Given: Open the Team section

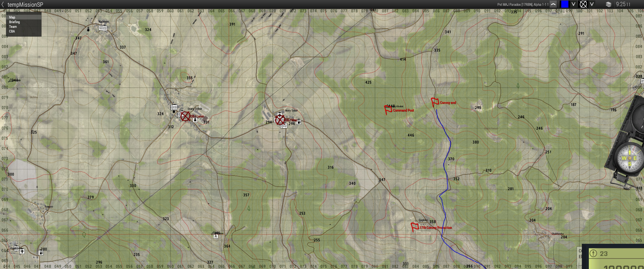Looking at the screenshot, I should (13, 27).
